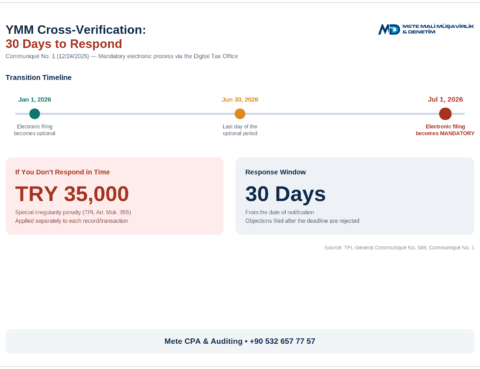Click 'Electronic filing becomes MANDATORY' caption

coord(445,130)
